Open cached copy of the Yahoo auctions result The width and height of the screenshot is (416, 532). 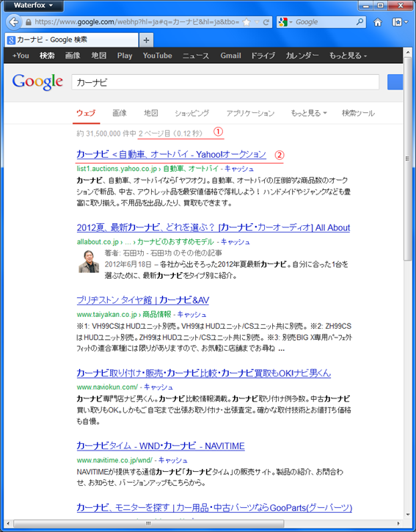tap(239, 169)
